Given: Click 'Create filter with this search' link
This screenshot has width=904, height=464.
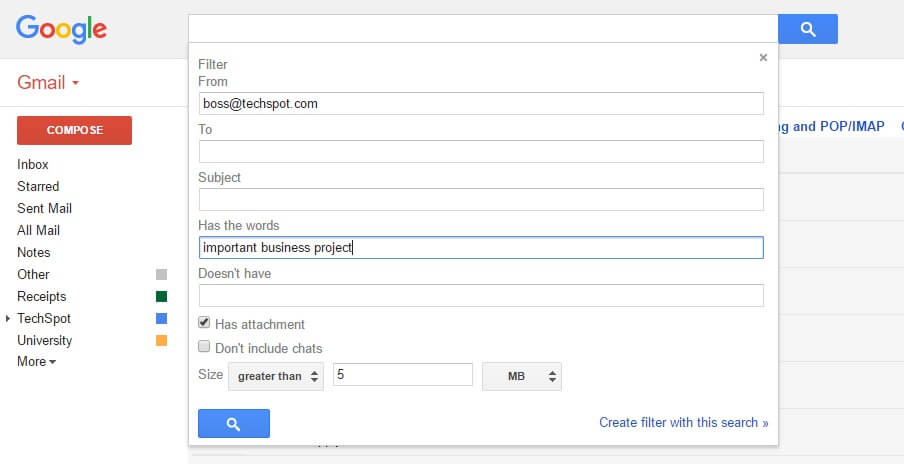Looking at the screenshot, I should [x=683, y=422].
